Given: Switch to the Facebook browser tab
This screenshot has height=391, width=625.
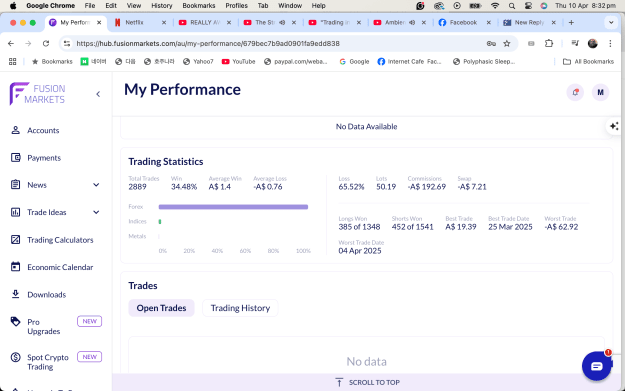Looking at the screenshot, I should tap(463, 22).
